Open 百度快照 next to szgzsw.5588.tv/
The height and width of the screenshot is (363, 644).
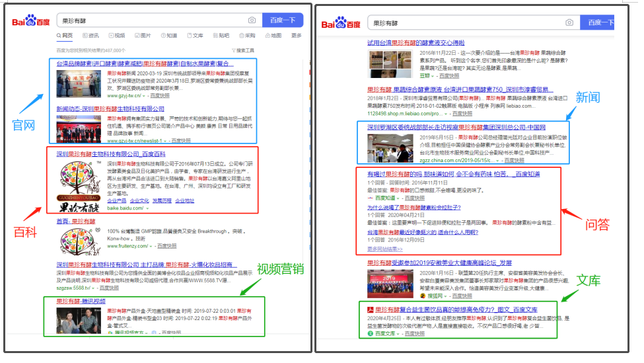click(x=109, y=288)
